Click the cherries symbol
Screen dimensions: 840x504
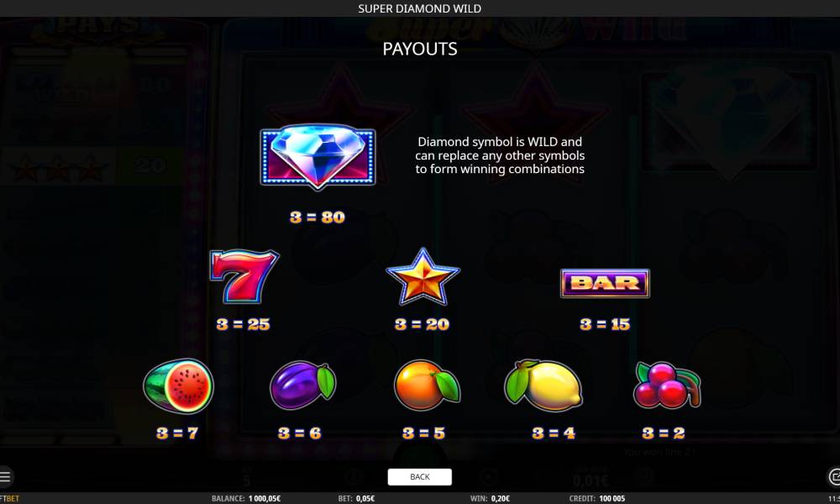coord(667,386)
